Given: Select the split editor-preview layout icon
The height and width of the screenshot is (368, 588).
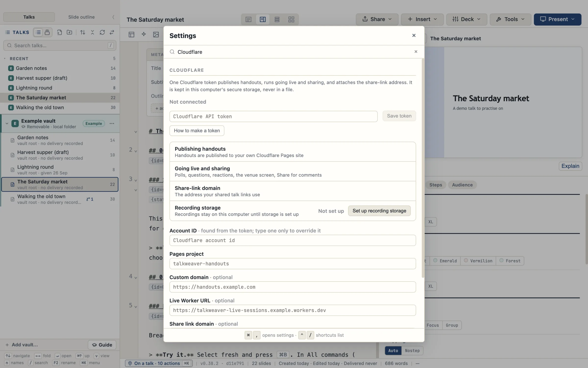Looking at the screenshot, I should point(263,19).
